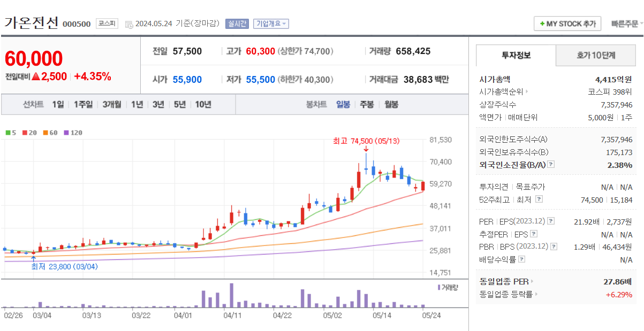Click the 추정PER|EPS question mark icon
The width and height of the screenshot is (644, 331).
(x=534, y=233)
